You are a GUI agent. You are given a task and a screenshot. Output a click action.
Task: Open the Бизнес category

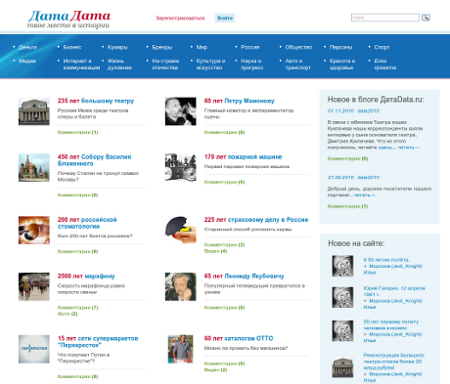pos(72,47)
